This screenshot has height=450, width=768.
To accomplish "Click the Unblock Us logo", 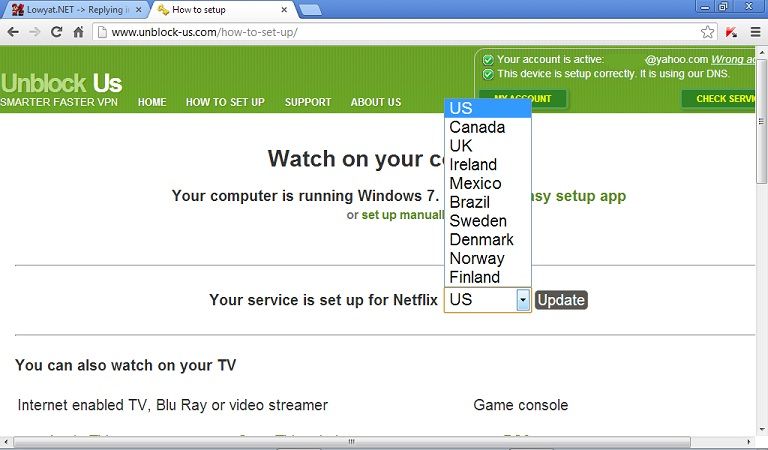I will tap(62, 82).
